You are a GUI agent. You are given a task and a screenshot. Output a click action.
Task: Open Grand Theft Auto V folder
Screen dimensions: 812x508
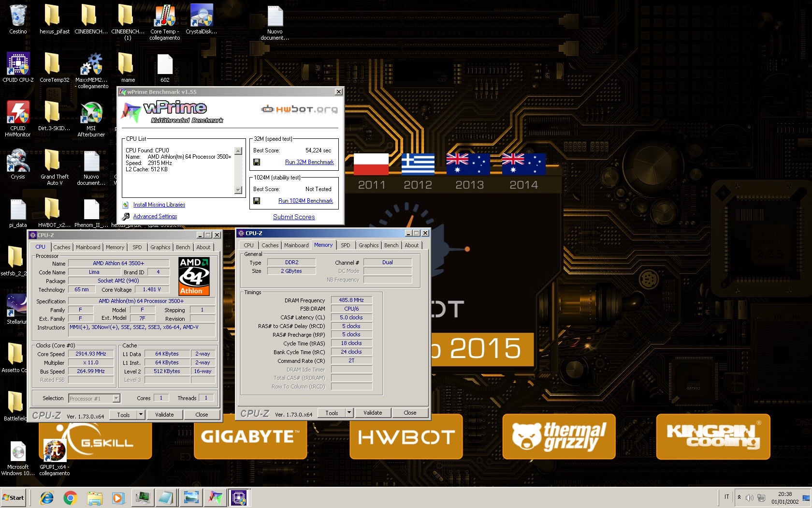point(55,167)
